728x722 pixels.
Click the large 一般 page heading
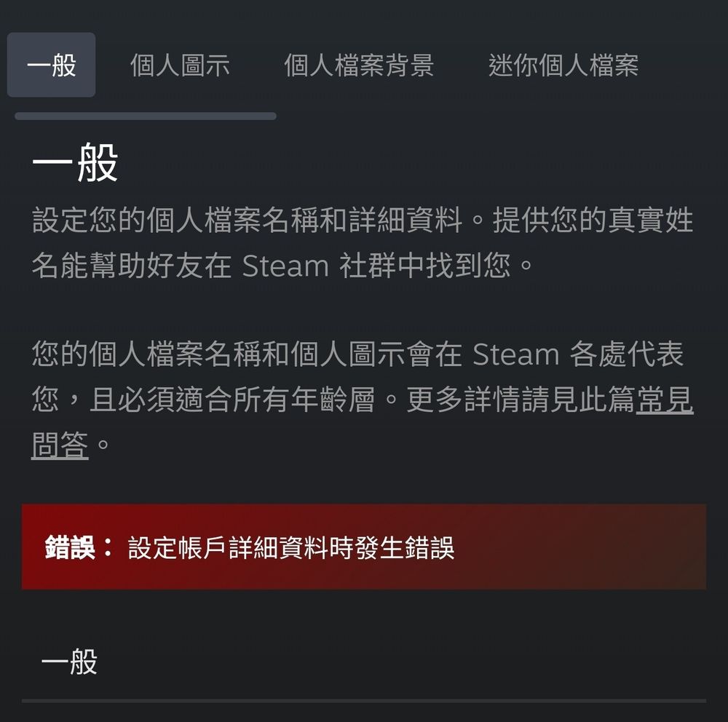[x=75, y=163]
